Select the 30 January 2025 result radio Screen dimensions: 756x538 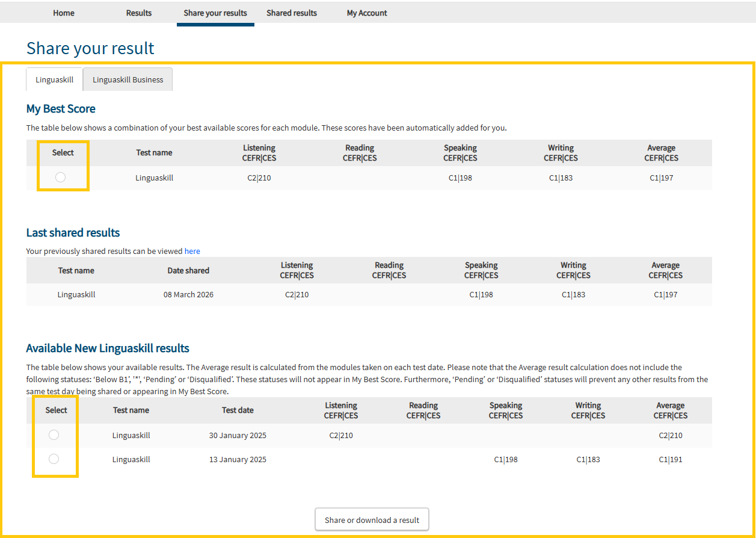54,435
